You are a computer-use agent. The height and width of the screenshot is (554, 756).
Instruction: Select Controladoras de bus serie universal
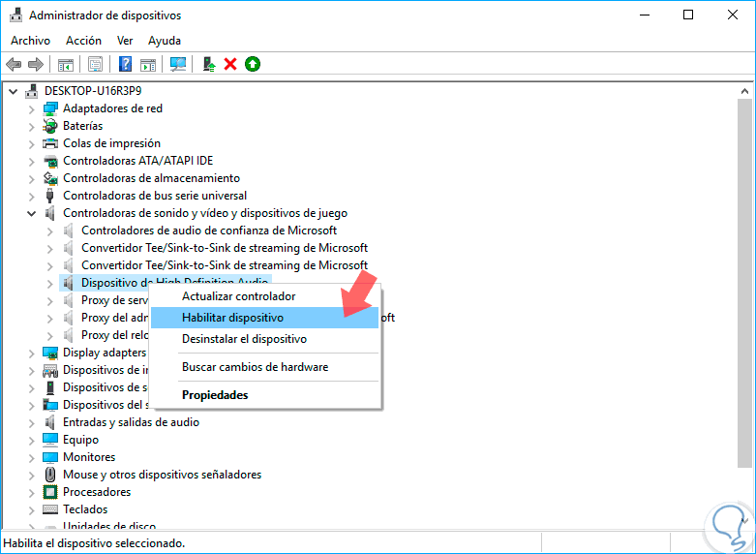click(x=155, y=196)
